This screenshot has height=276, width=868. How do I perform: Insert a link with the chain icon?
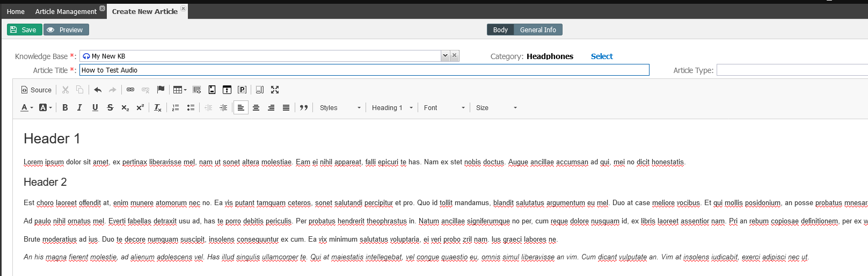point(130,90)
